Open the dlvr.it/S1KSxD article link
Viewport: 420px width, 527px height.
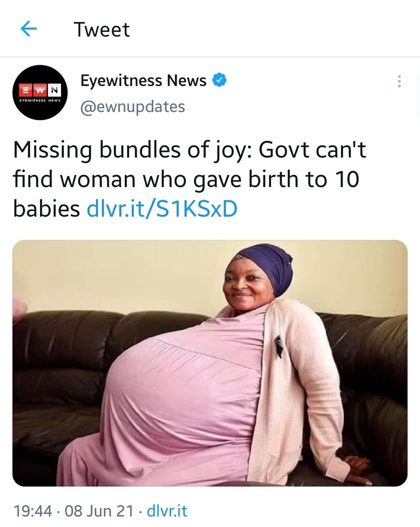point(162,209)
